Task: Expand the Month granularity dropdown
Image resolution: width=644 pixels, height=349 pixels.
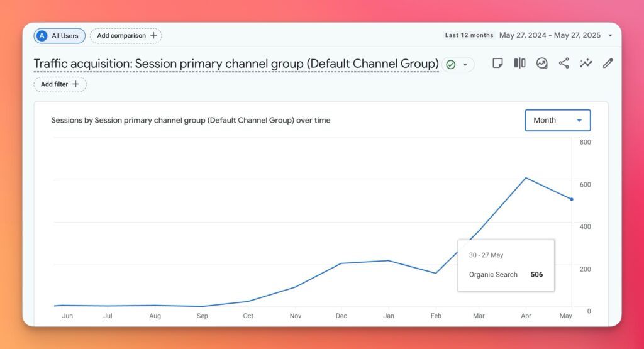Action: (557, 120)
